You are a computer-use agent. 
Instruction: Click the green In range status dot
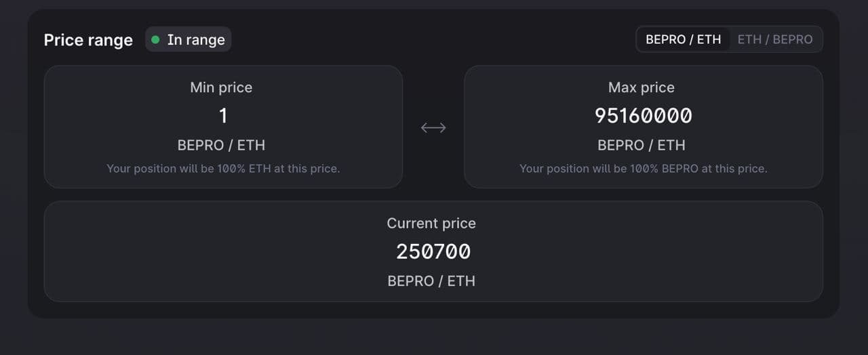[x=155, y=40]
